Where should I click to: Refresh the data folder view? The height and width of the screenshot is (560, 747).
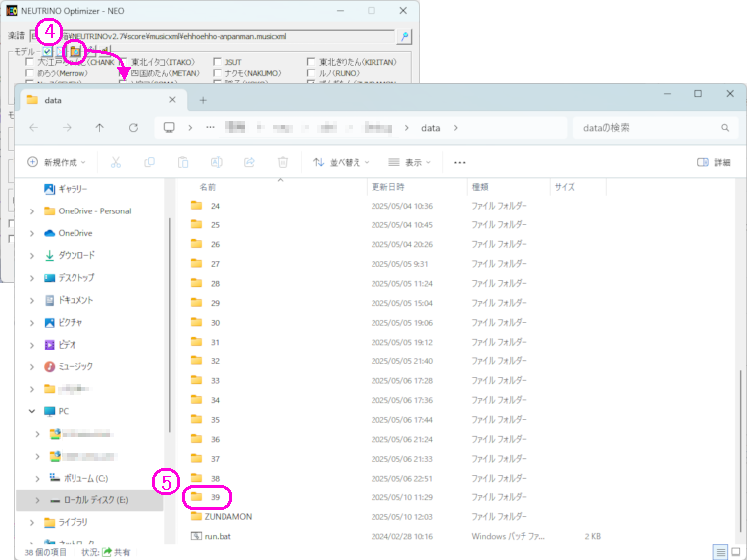(133, 128)
